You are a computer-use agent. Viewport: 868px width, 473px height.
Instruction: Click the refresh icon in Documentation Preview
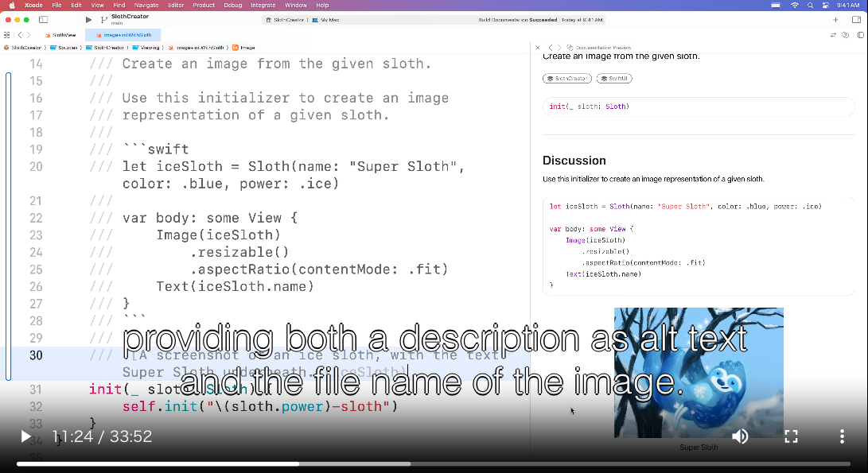point(569,47)
